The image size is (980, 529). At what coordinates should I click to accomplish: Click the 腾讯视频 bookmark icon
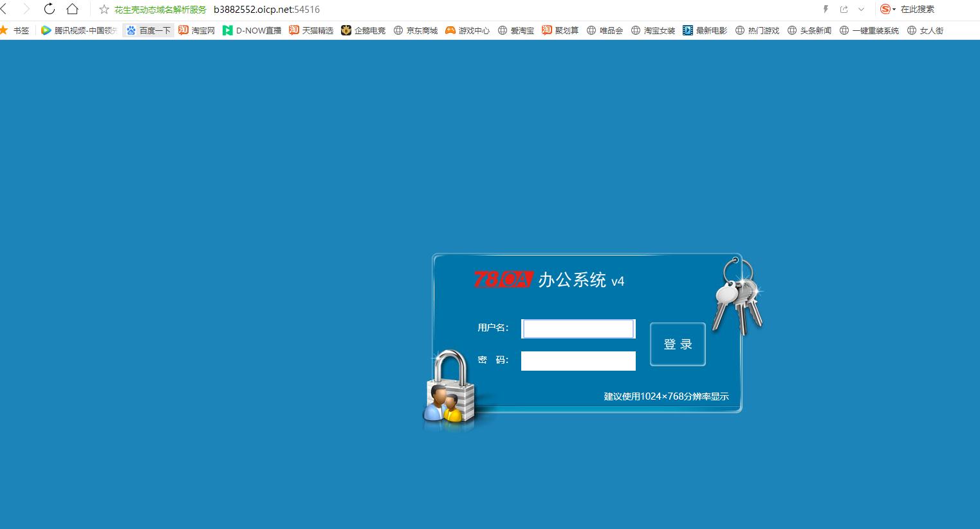tap(45, 30)
